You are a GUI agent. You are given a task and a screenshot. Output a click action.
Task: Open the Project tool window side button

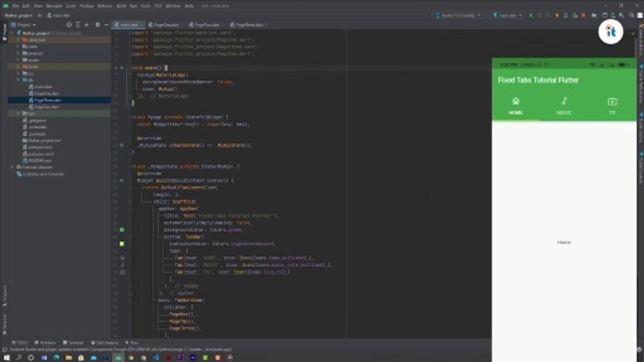coord(4,33)
